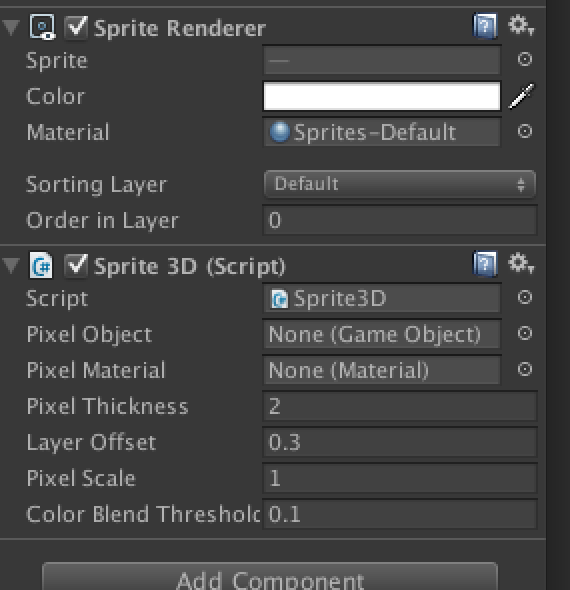Screen dimensions: 570x590
Task: Open Sprite 3D script help icon
Action: click(x=485, y=264)
